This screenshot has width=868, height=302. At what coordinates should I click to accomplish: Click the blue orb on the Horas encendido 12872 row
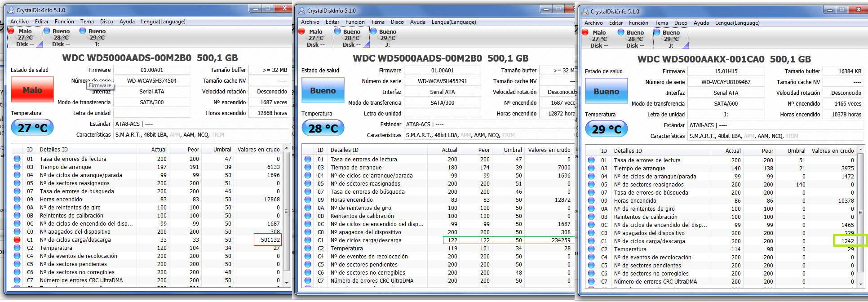coord(308,200)
